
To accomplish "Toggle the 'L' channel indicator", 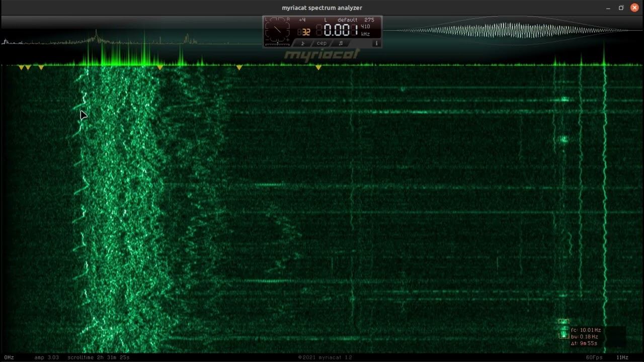I will pos(326,20).
